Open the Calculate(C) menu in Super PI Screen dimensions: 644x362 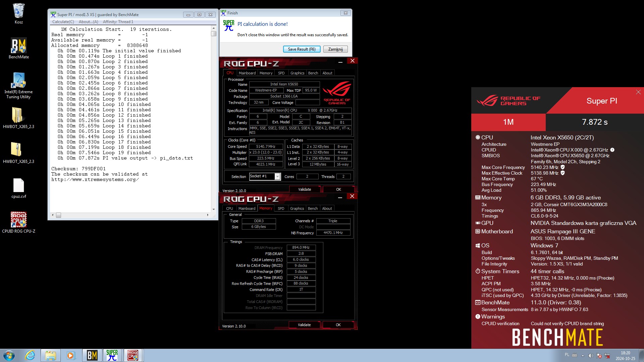point(63,22)
